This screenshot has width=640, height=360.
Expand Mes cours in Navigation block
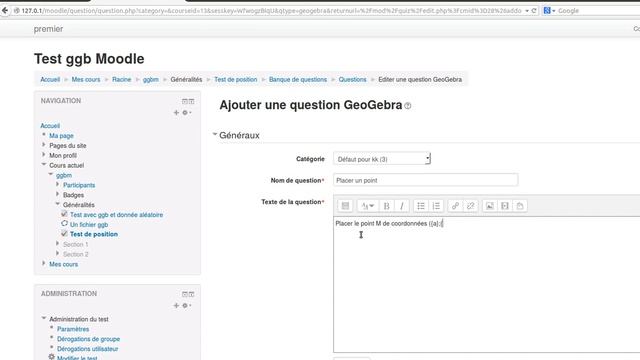(44, 264)
